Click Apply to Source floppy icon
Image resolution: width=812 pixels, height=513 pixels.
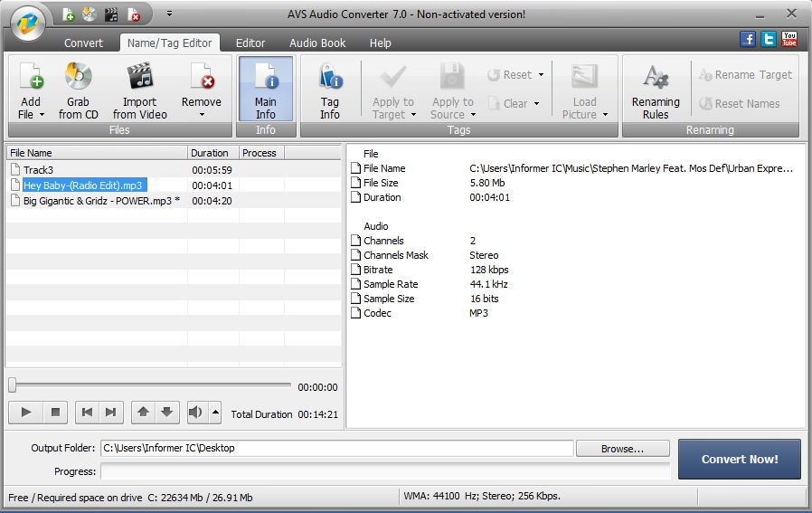click(x=452, y=78)
